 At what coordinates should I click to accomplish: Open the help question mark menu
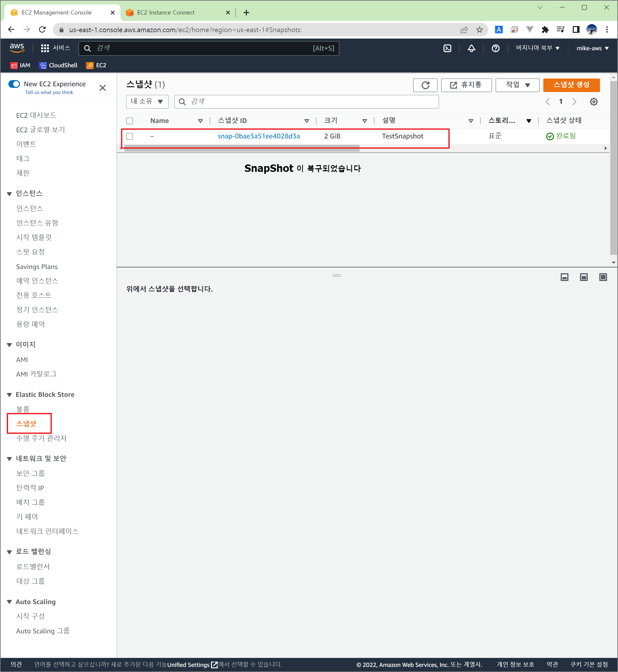pos(495,48)
